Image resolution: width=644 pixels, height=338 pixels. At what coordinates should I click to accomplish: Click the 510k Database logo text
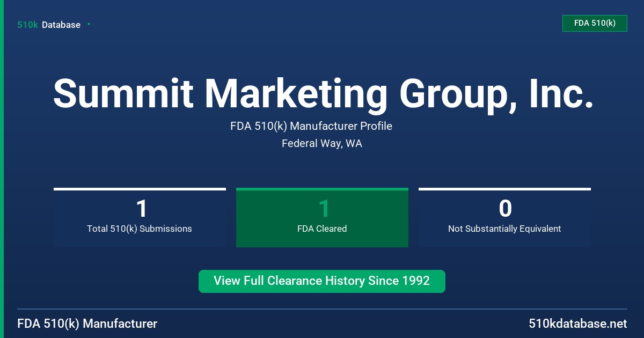pos(49,25)
